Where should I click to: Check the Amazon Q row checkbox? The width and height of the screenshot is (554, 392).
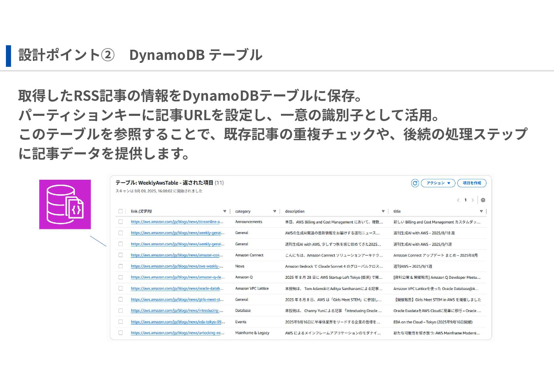point(121,277)
